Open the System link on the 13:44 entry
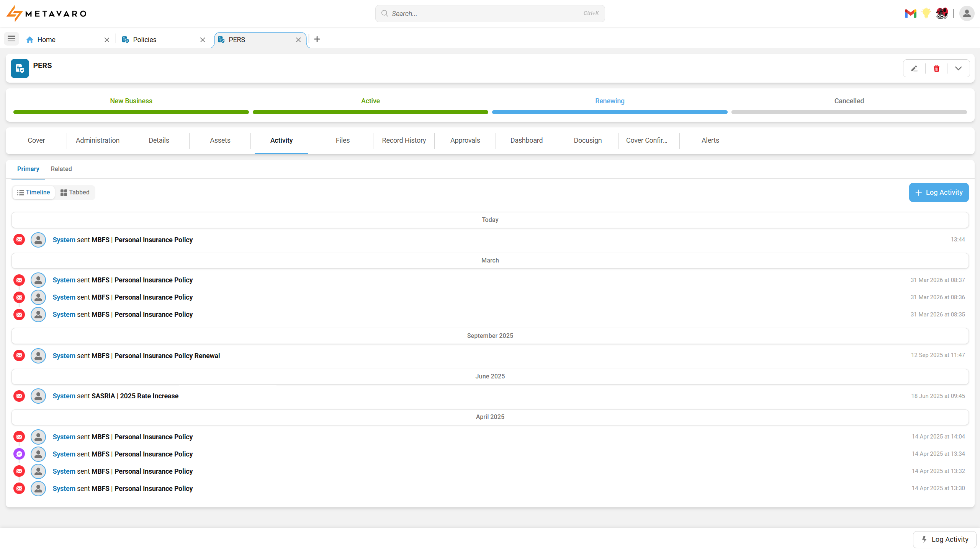 64,240
